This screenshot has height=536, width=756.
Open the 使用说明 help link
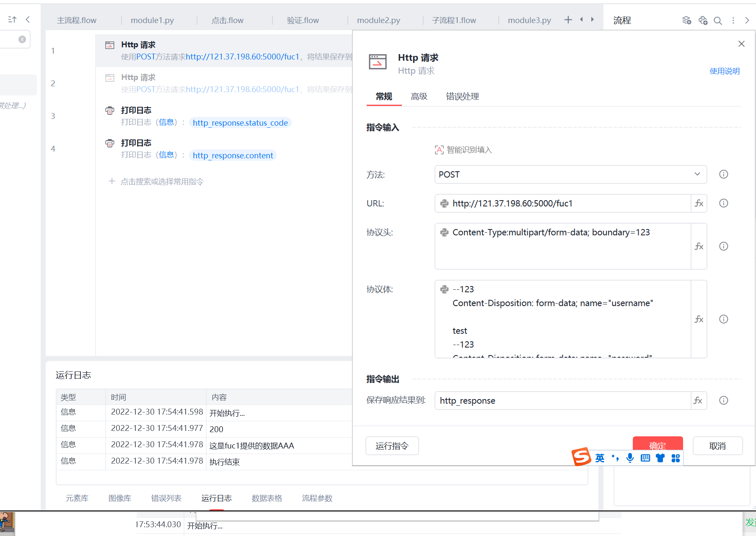(724, 71)
